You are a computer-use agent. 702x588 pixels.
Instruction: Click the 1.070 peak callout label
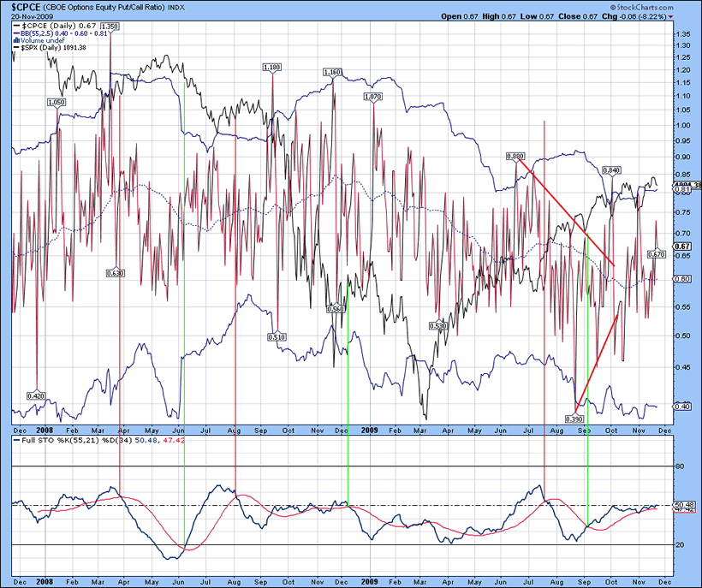coord(372,98)
